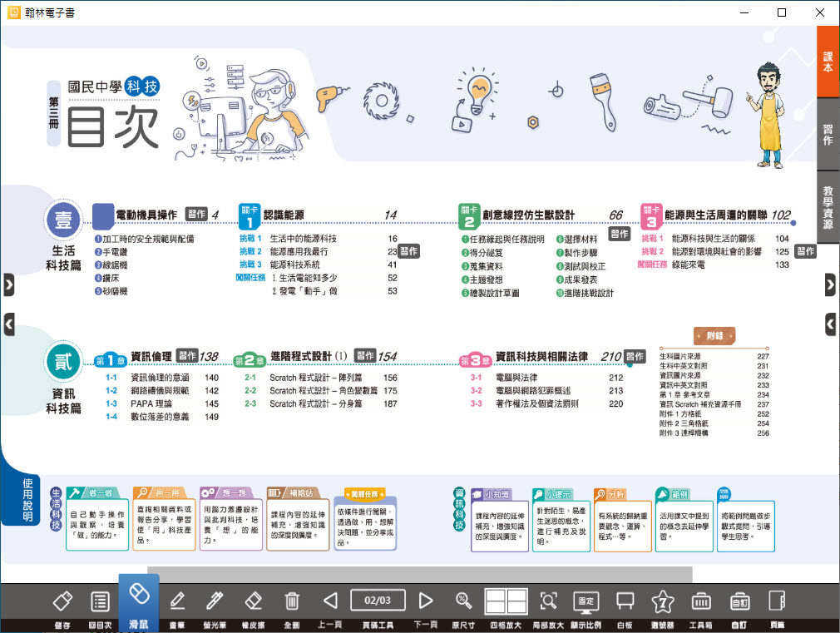Collapse panel with right-side left chevron
This screenshot has height=633, width=840.
point(831,323)
